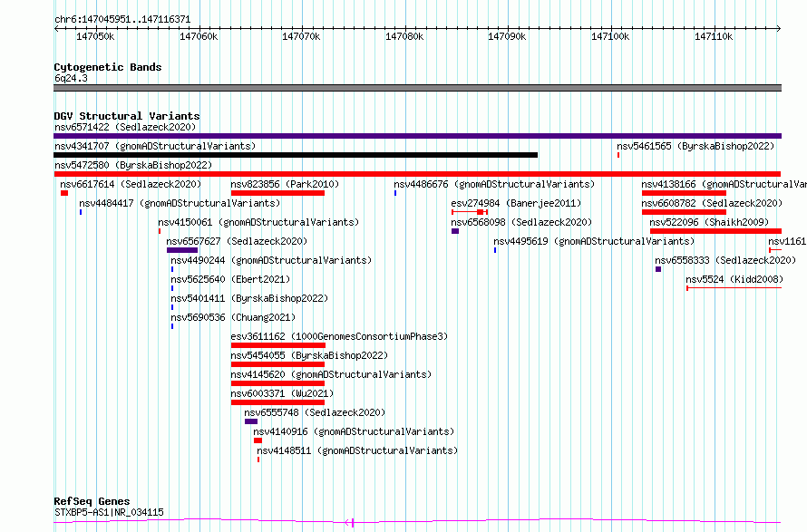Click the chr6:147045951..147116371 coordinates text
807x532 pixels.
click(122, 20)
